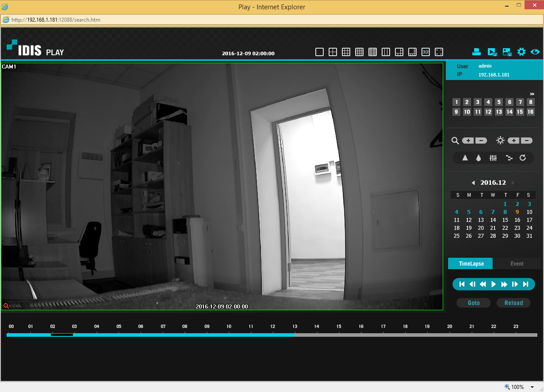The height and width of the screenshot is (392, 544).
Task: Open settings via gear icon
Action: point(521,52)
